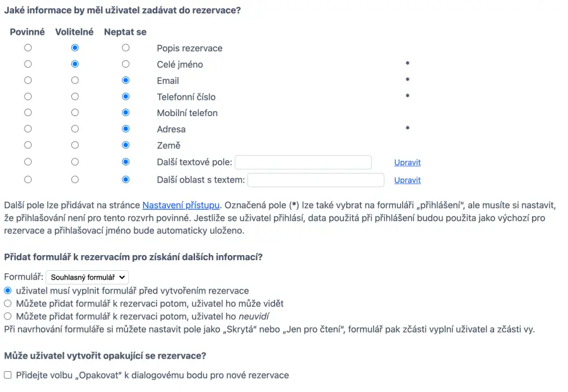Click Upravit next to Další textové pole
The width and height of the screenshot is (568, 392).
(407, 162)
